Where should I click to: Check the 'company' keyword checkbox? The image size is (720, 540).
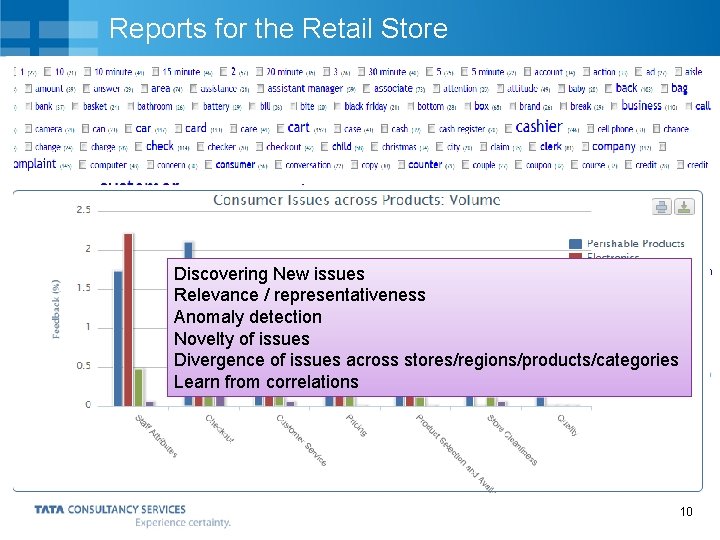585,146
